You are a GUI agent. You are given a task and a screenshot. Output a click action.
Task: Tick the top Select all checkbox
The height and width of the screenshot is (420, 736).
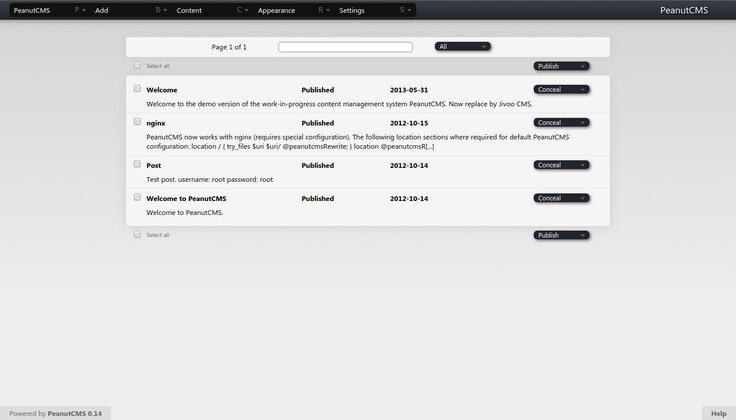click(138, 66)
